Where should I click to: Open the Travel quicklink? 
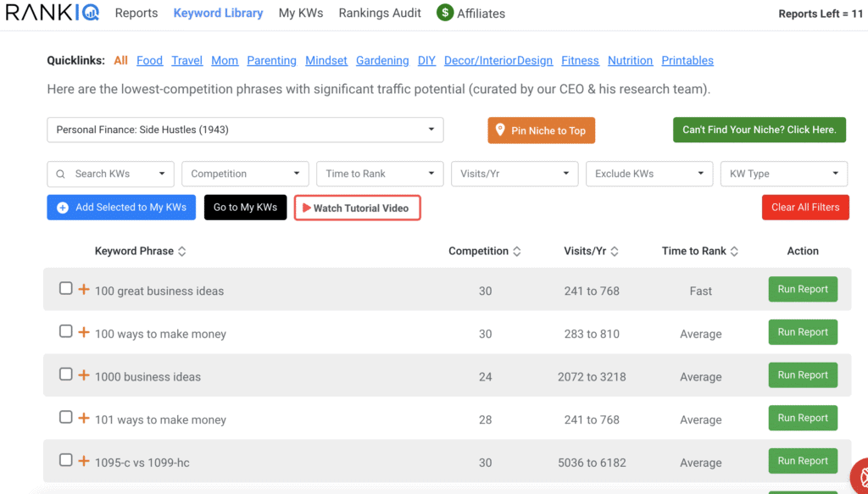186,60
